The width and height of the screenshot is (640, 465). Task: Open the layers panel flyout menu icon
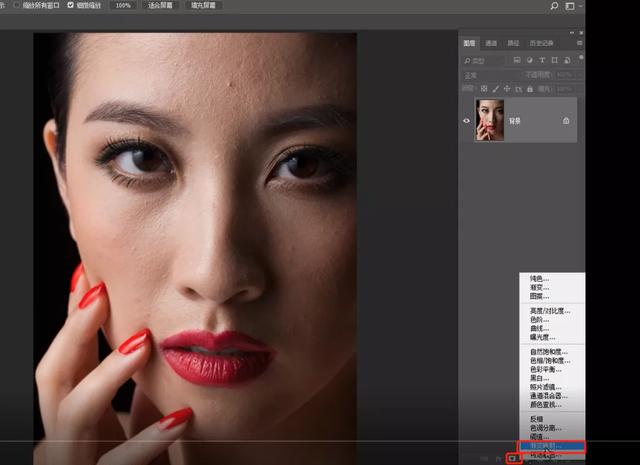click(580, 43)
